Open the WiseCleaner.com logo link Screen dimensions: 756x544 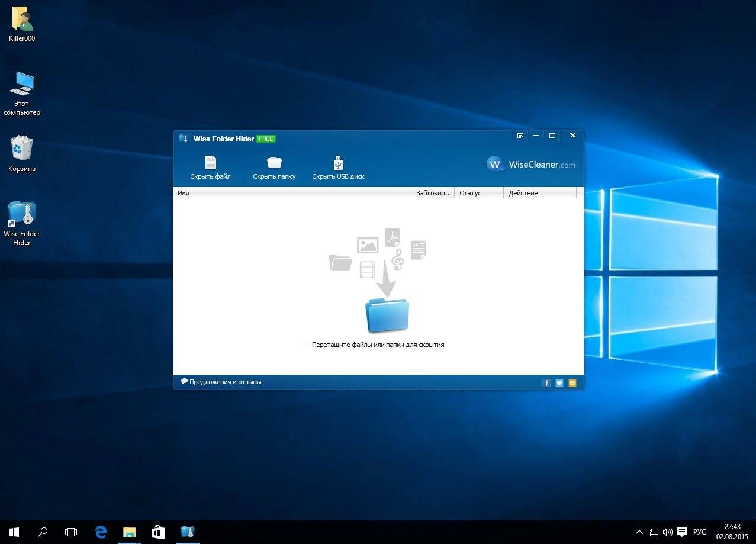[531, 165]
